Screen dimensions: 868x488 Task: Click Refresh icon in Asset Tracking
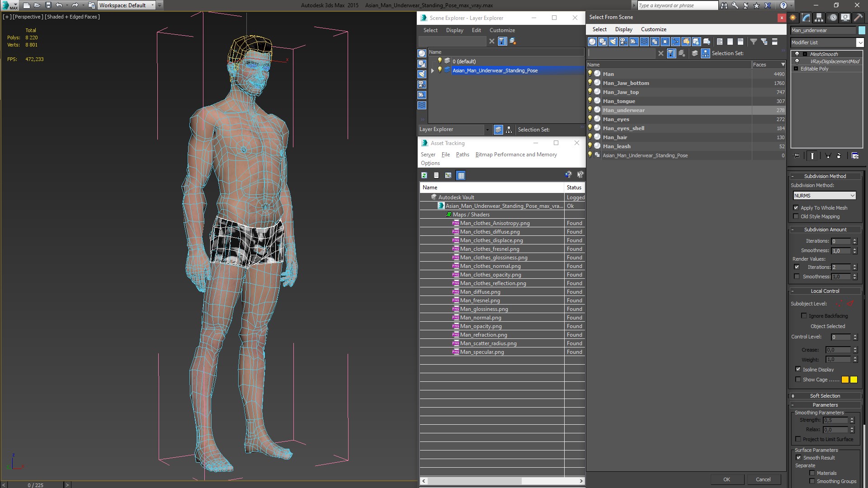[x=424, y=175]
